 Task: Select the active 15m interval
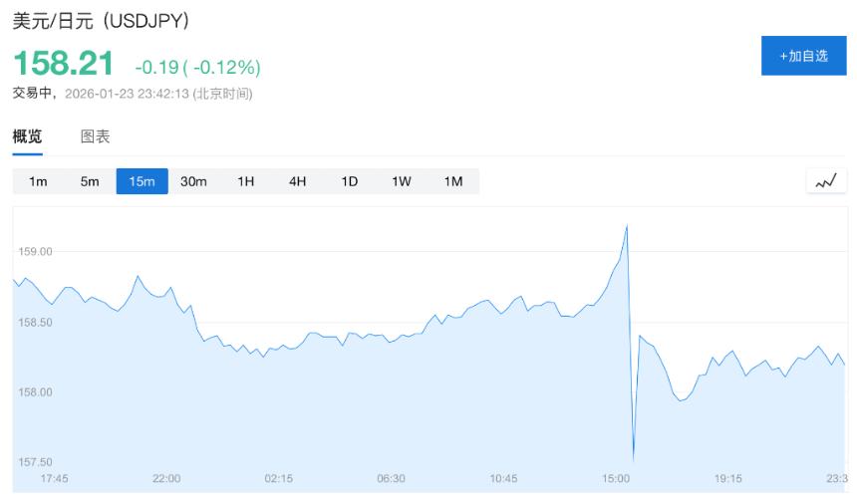click(x=142, y=181)
